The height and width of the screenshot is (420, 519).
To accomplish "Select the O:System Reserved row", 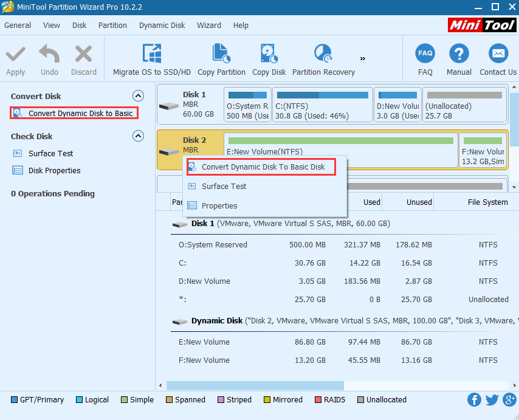I will (x=345, y=245).
